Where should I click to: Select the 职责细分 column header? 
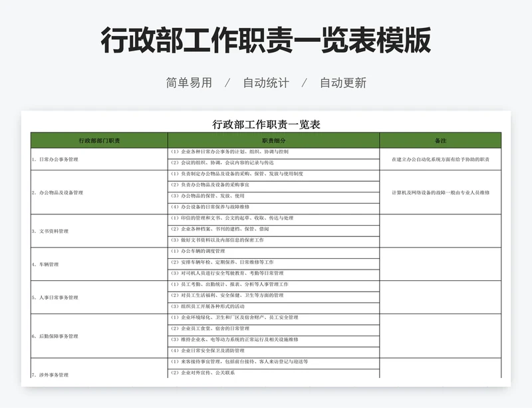(273, 140)
